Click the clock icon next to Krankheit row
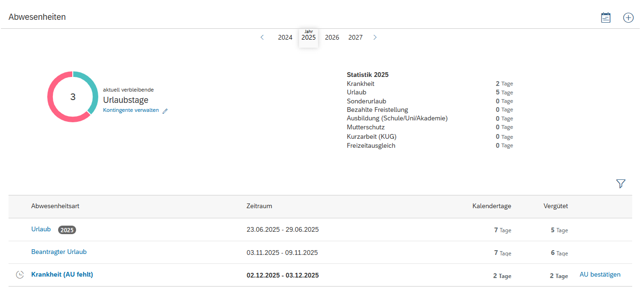This screenshot has height=287, width=644. [20, 275]
